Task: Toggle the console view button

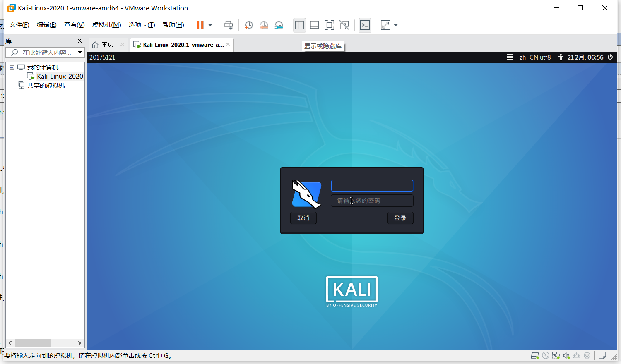Action: 365,25
